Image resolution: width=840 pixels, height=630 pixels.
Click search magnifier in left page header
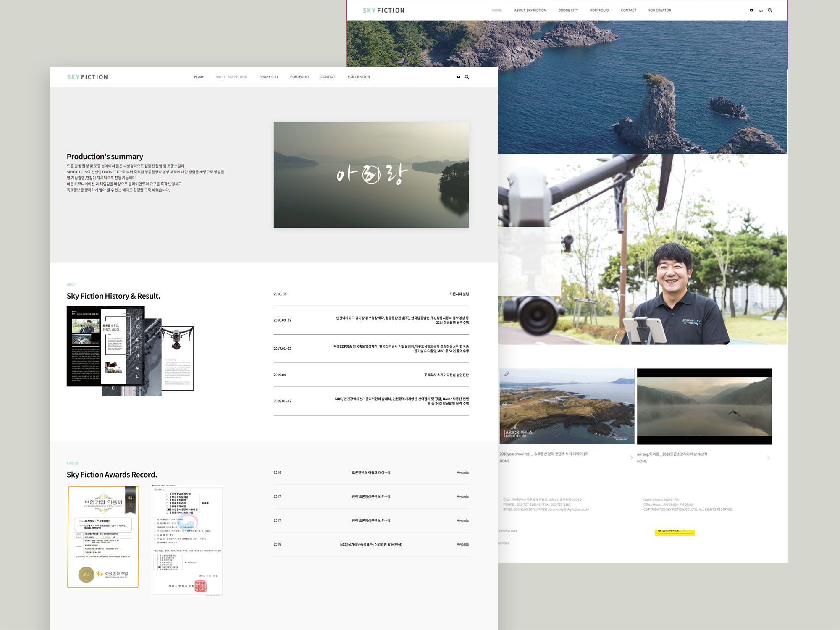coord(467,77)
